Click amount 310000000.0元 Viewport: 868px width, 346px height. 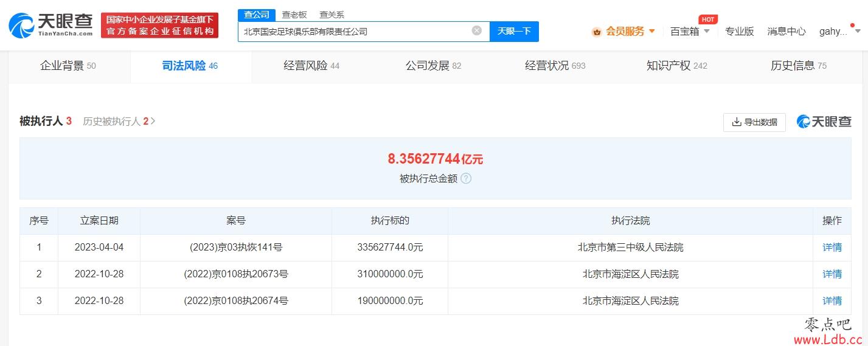point(390,274)
